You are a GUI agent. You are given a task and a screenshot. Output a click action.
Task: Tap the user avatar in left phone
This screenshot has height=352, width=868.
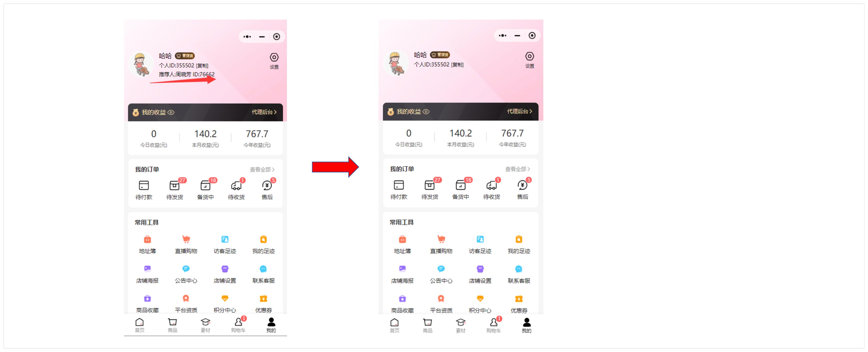[142, 64]
